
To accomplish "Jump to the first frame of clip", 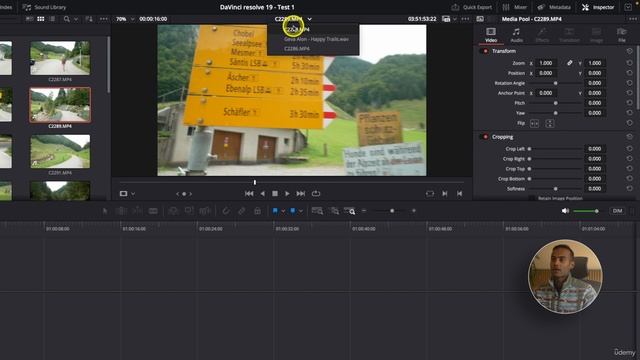I will (249, 193).
